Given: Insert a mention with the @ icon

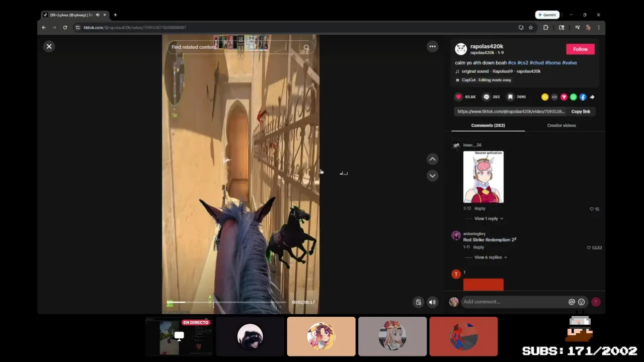Looking at the screenshot, I should (x=572, y=302).
